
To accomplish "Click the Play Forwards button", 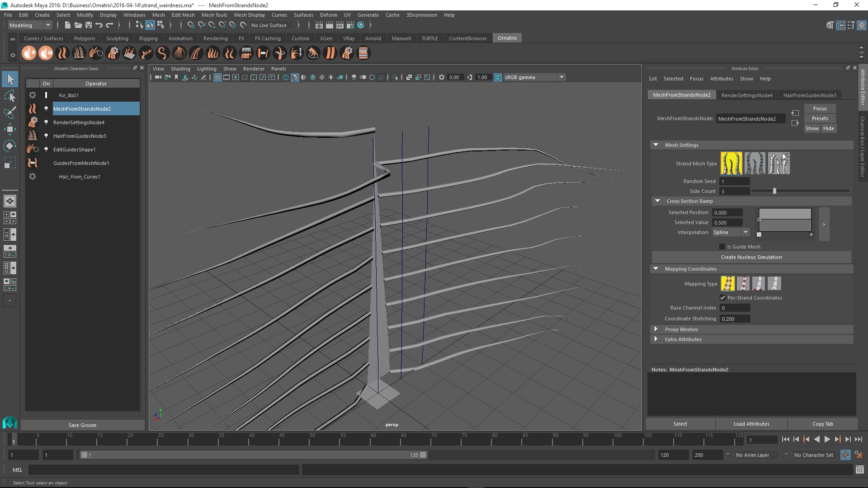I will pos(827,439).
